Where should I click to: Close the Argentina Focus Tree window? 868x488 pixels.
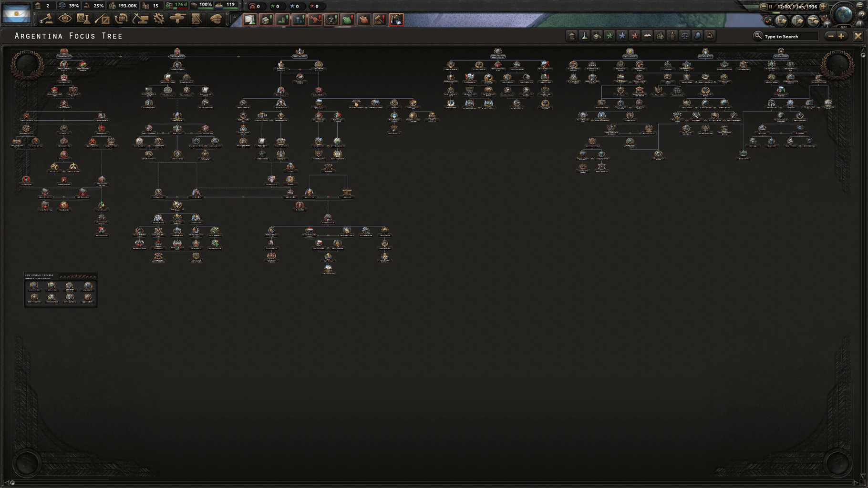[x=858, y=36]
